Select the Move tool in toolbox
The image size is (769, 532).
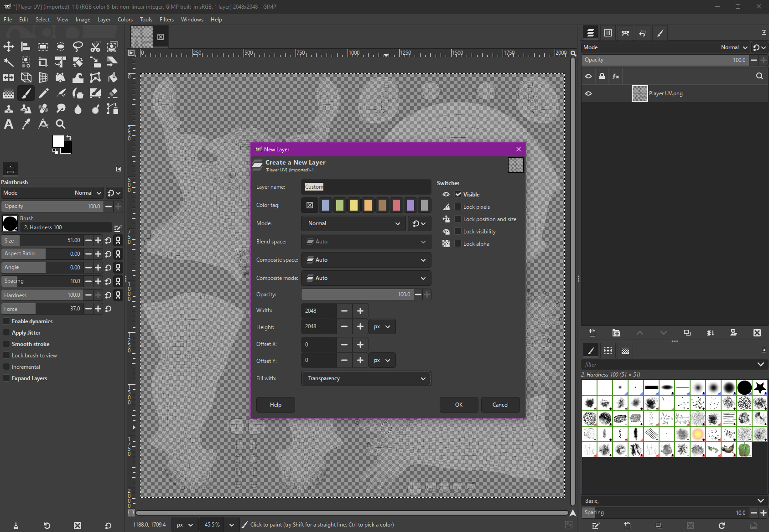point(9,46)
